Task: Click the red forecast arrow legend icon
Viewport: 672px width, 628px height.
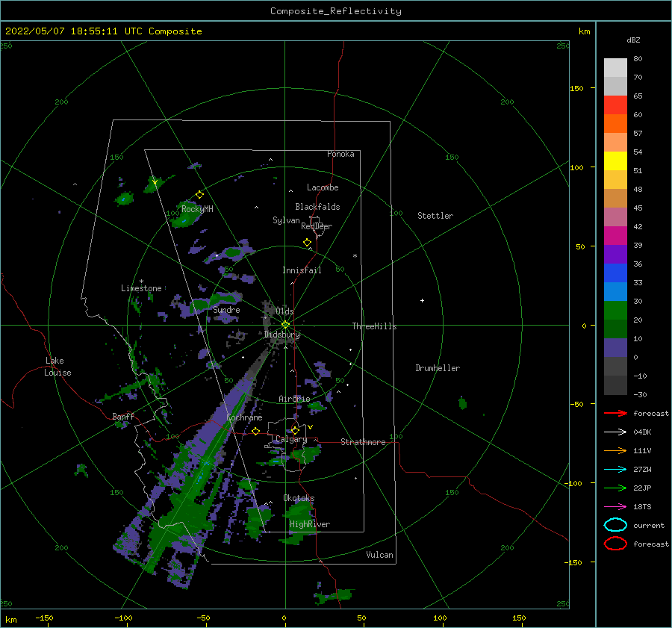Action: (615, 413)
